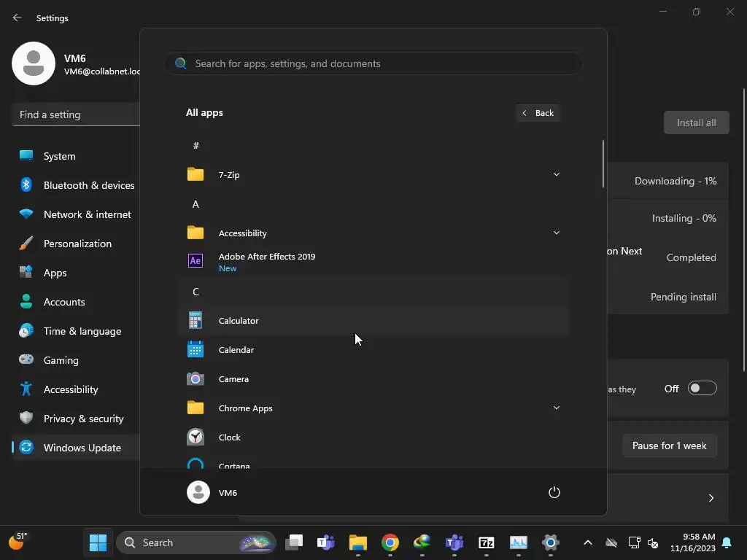Screen dimensions: 747x560
Task: Open Time & language settings
Action: tap(76, 332)
